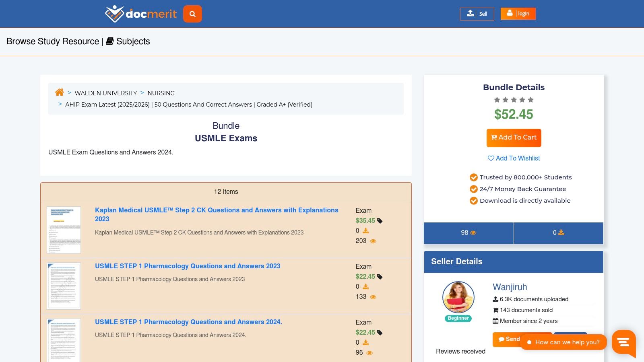This screenshot has width=644, height=362.
Task: Click 'Trusted by 800,000+ Students' text
Action: click(x=525, y=177)
